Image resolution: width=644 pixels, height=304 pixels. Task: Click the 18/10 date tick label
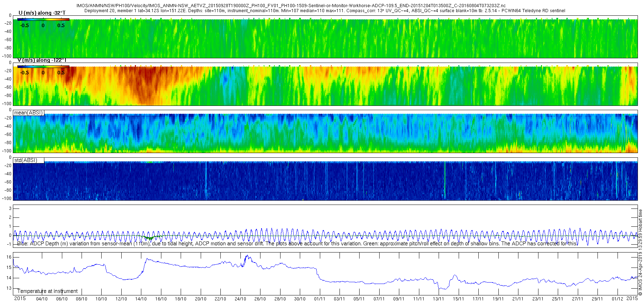click(181, 299)
